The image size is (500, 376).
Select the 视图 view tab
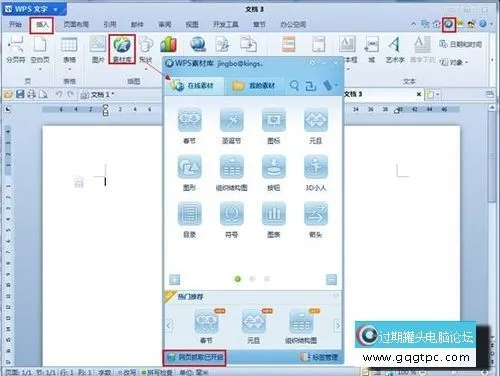pos(192,24)
